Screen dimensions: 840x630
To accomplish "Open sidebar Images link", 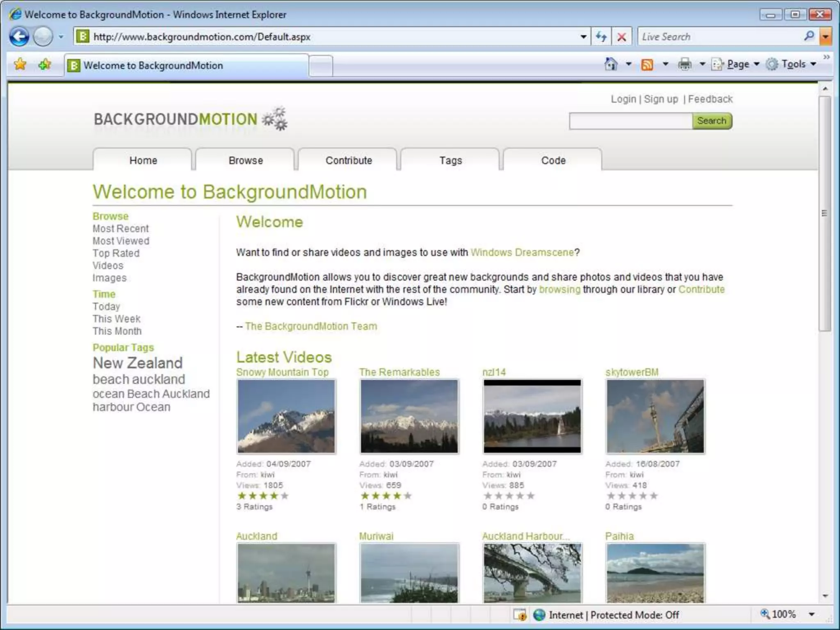I will [109, 278].
